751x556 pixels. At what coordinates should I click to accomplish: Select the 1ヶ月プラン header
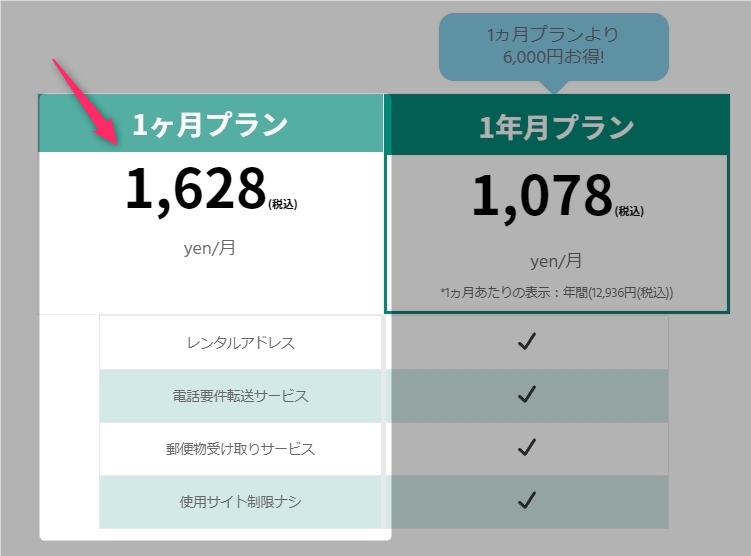tap(211, 123)
